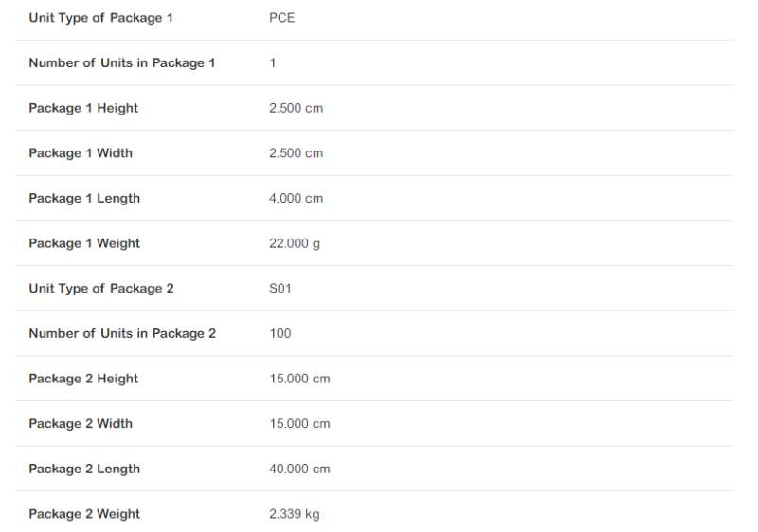Select the PCE unit type value

(x=281, y=18)
